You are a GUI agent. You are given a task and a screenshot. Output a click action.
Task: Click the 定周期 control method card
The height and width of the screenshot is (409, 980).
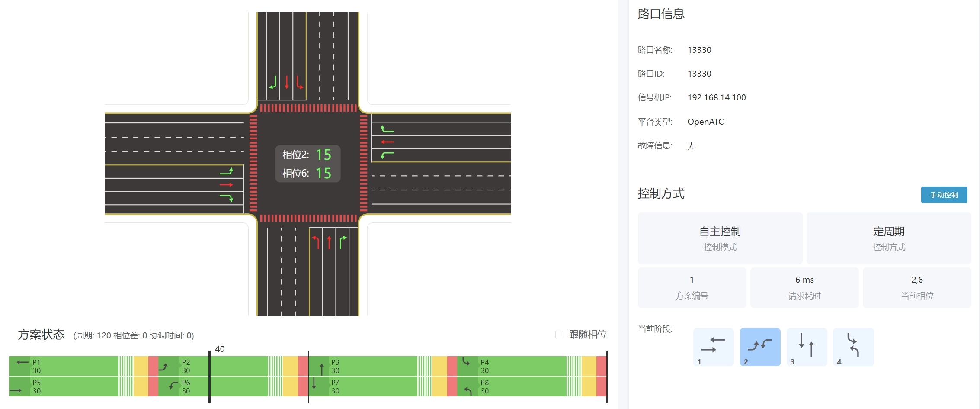coord(888,238)
